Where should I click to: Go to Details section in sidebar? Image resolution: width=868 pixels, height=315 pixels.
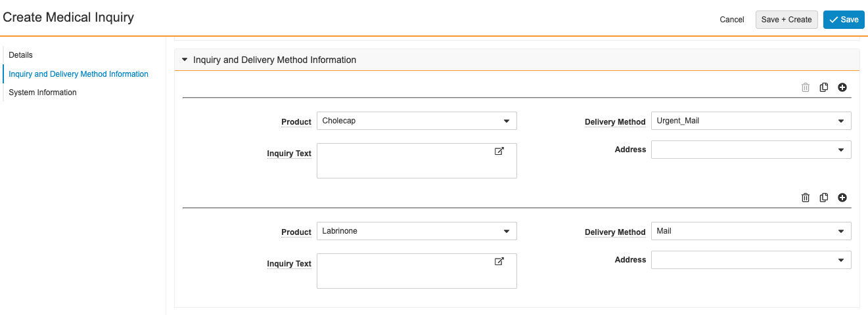pos(20,55)
